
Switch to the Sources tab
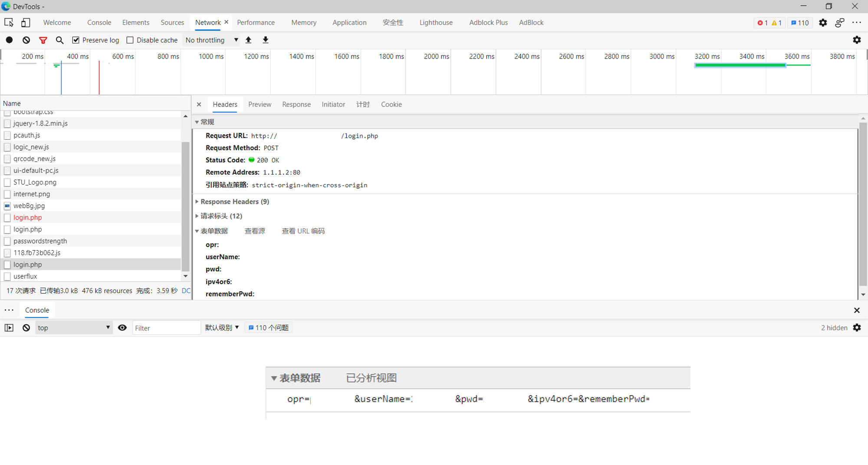click(172, 23)
